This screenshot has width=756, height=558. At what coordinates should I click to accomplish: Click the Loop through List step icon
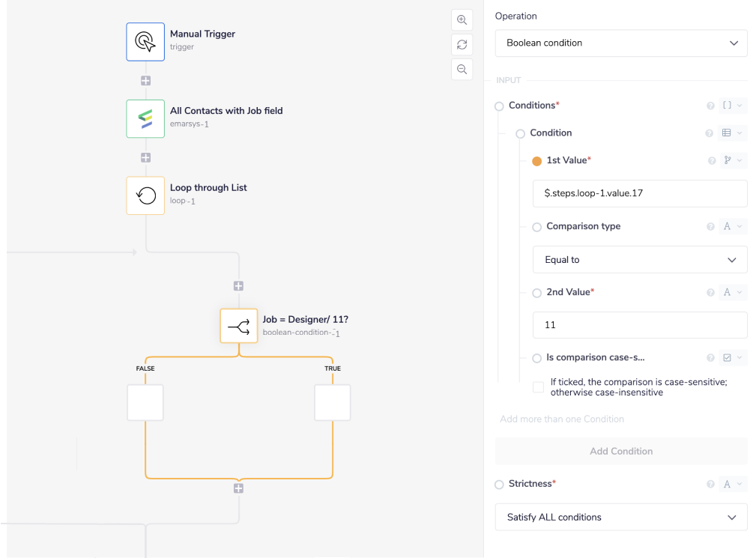[145, 195]
